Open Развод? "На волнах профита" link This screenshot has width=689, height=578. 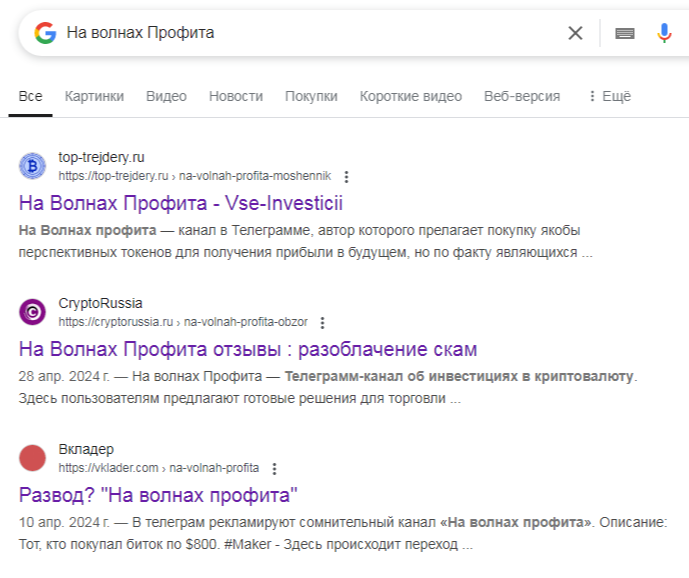click(158, 495)
